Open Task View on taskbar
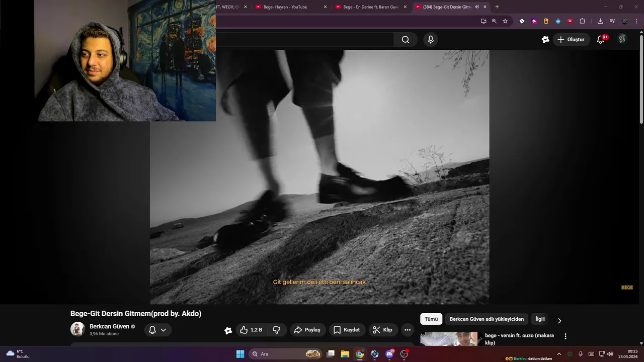This screenshot has height=362, width=644. coord(331,354)
